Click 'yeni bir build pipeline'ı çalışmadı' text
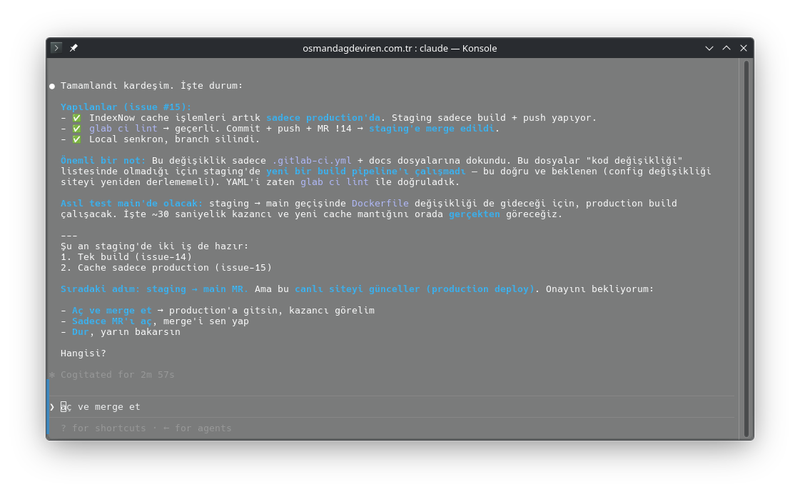 point(366,171)
